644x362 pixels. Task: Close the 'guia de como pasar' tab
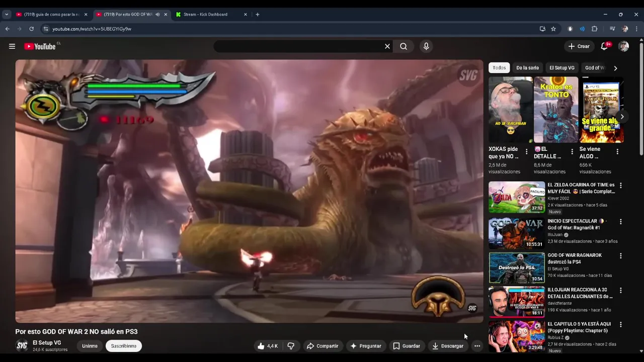pyautogui.click(x=86, y=15)
